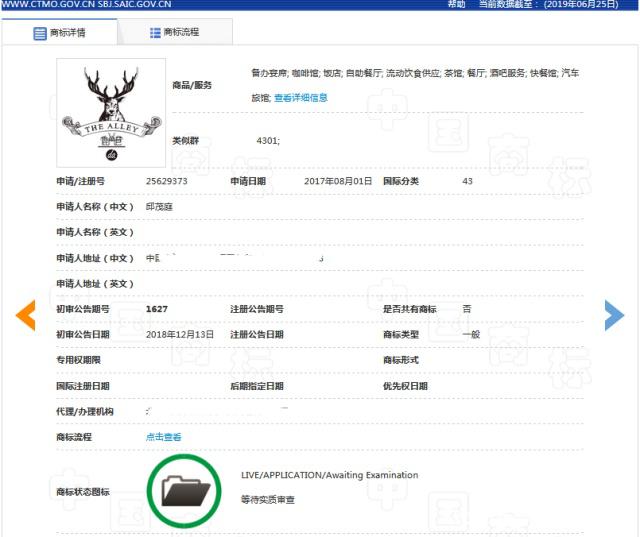Click THE ALLEY deer logo thumbnail

(x=111, y=113)
